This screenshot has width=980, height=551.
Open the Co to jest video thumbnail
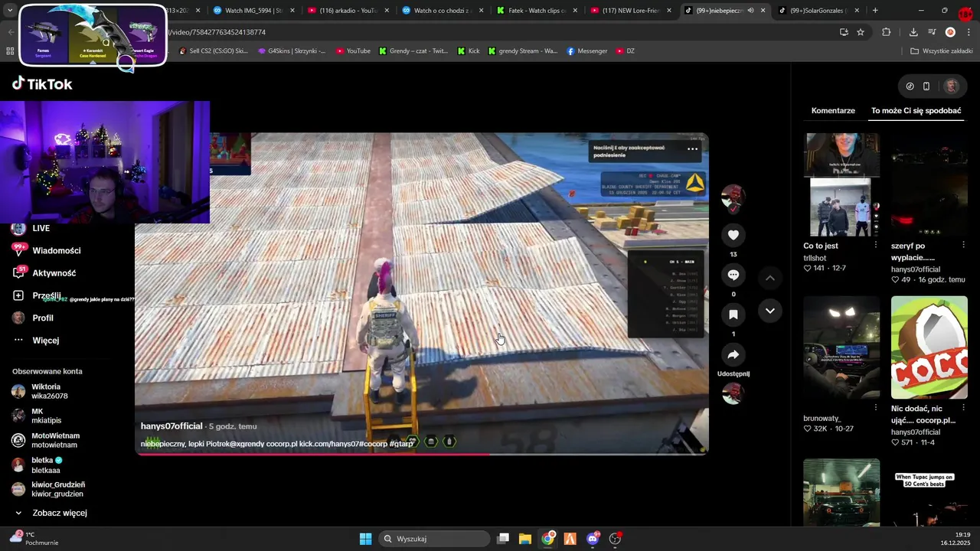(841, 184)
